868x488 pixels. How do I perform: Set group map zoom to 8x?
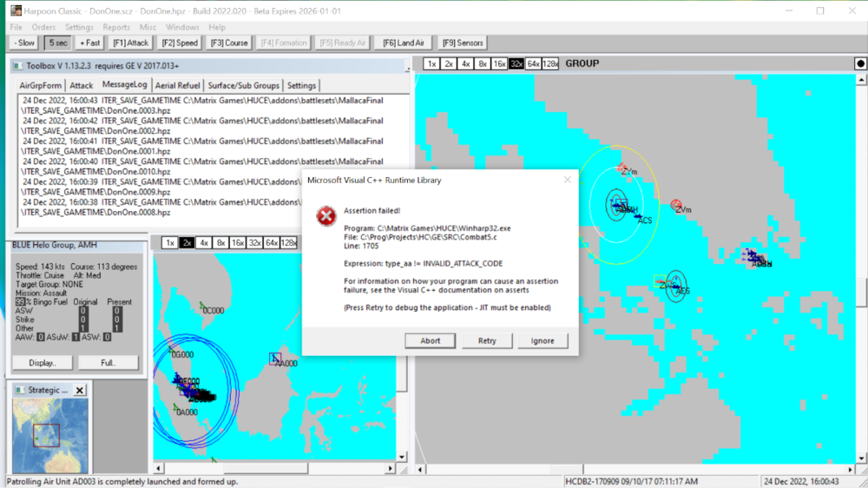[x=482, y=63]
